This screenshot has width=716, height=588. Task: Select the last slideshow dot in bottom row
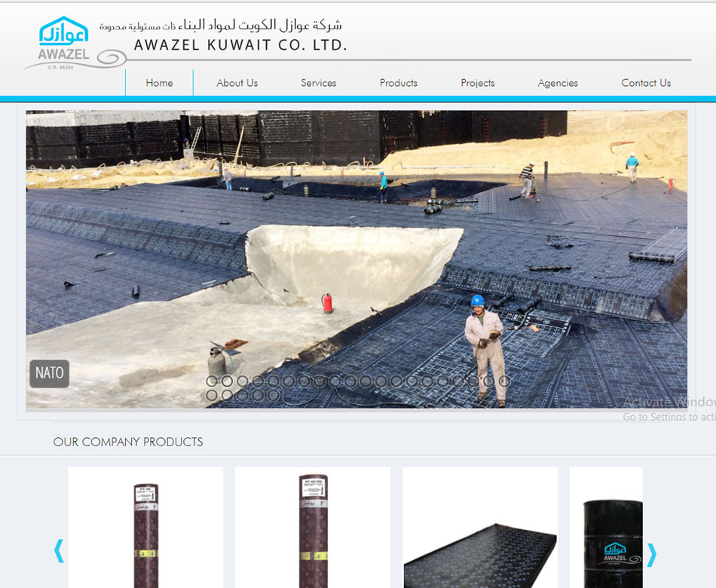tap(274, 395)
